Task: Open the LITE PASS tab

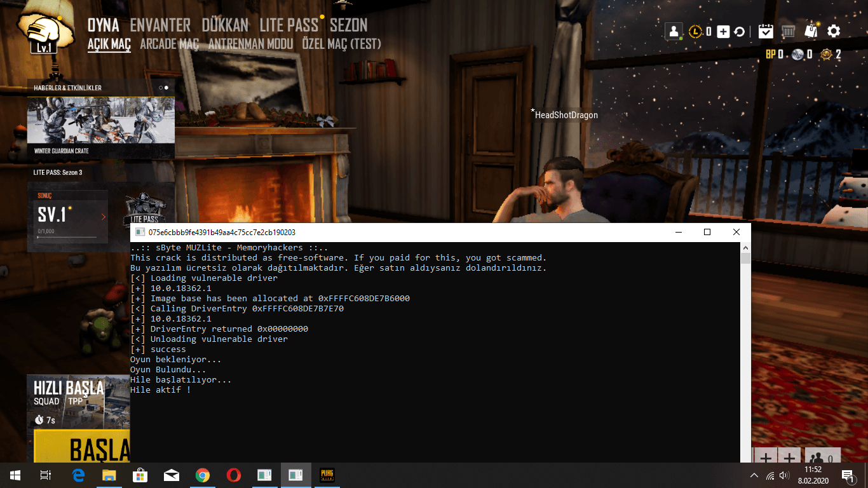Action: 288,25
